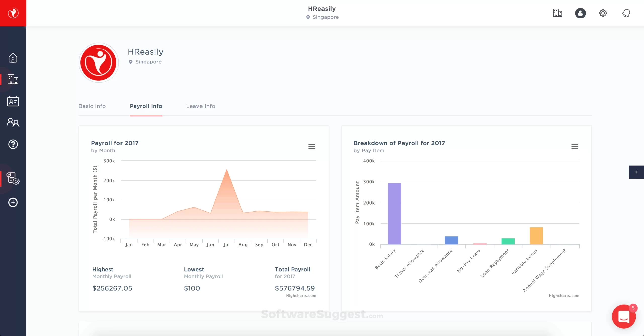Click the lowest monthly payroll value $100

click(192, 288)
